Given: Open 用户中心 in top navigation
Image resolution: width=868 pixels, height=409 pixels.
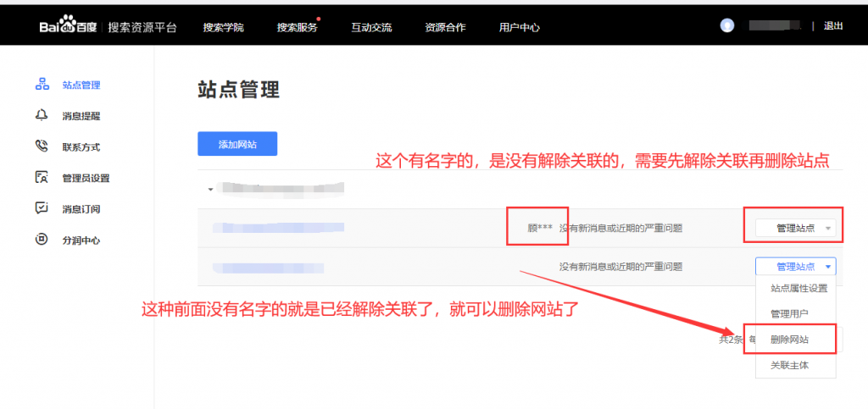Looking at the screenshot, I should pos(520,27).
